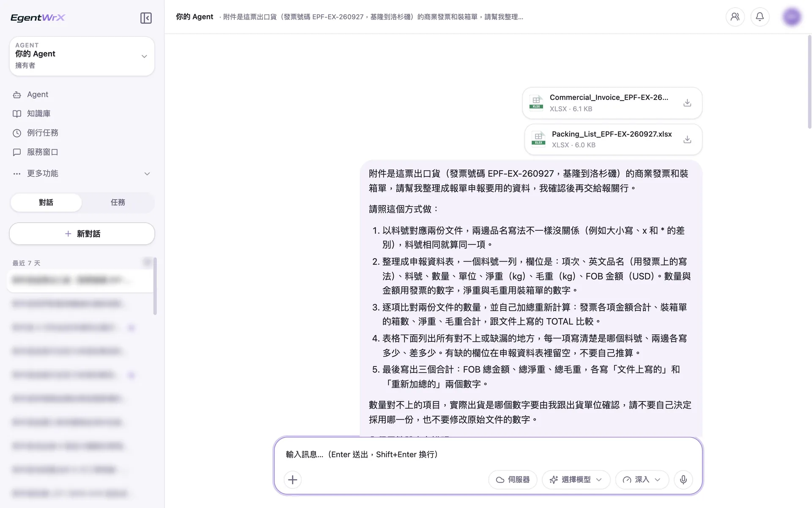Collapse the sidebar with the panel icon
The image size is (812, 508).
pos(146,18)
